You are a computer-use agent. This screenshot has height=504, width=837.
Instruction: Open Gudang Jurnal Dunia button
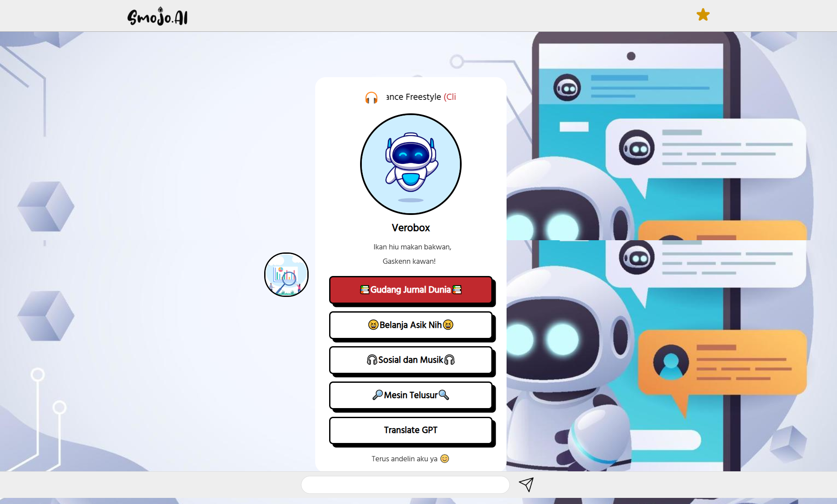click(411, 289)
